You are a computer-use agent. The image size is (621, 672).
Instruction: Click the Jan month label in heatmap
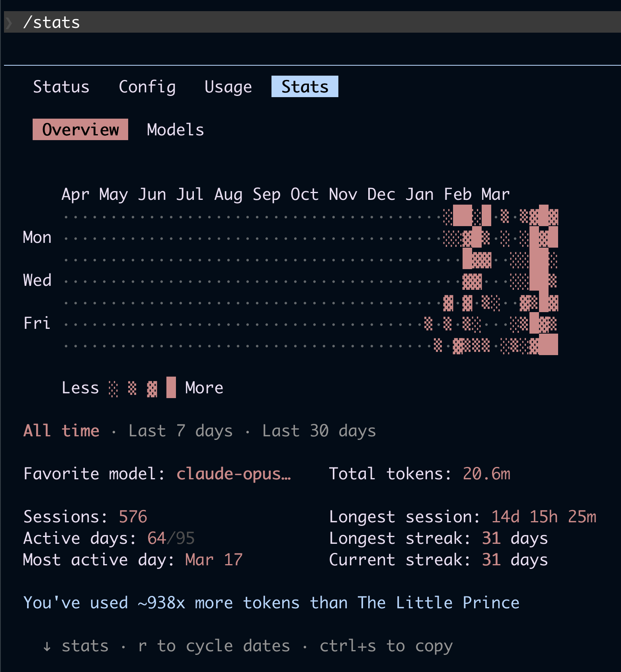(x=420, y=194)
